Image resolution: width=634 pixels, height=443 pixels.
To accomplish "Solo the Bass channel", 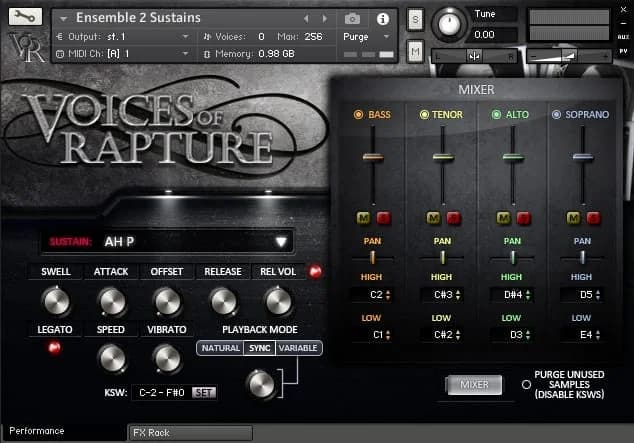I will (x=383, y=218).
